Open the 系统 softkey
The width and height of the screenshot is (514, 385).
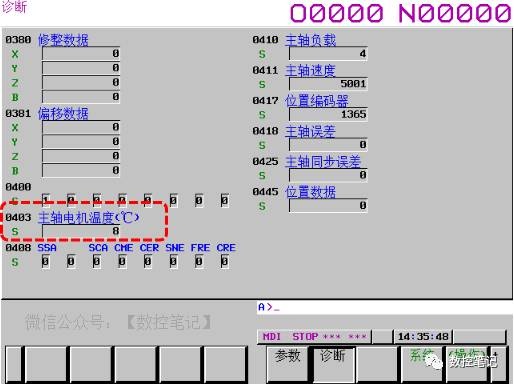422,364
